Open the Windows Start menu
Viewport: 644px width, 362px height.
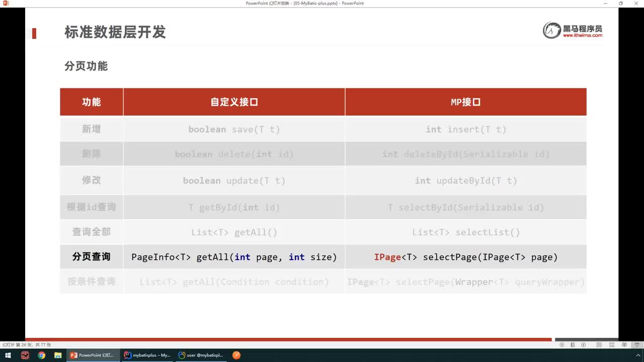pos(8,355)
